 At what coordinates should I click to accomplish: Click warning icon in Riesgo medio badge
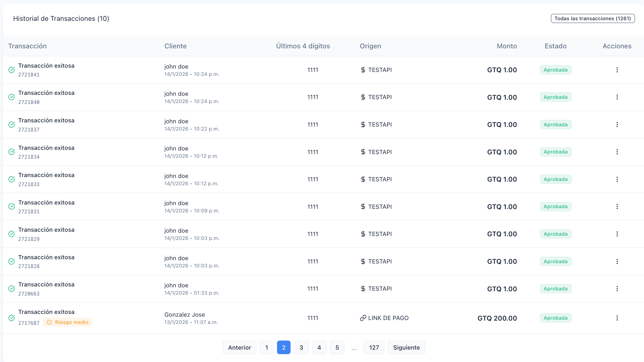50,322
